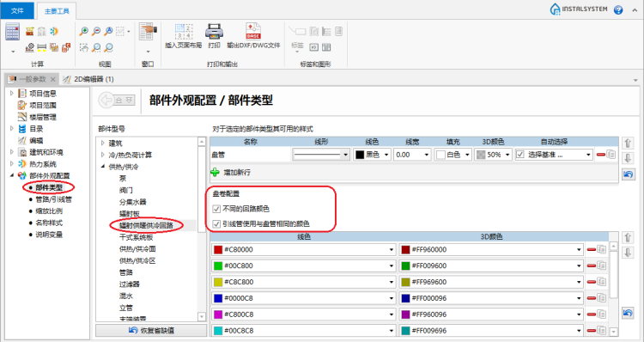Click the printer 打印 icon
This screenshot has height=342, width=644.
(214, 31)
